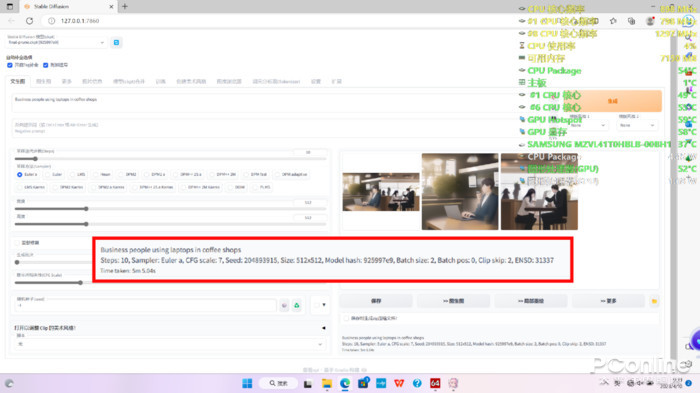This screenshot has height=393, width=700.
Task: Open the AIDA64 taskbar icon
Action: click(x=435, y=383)
